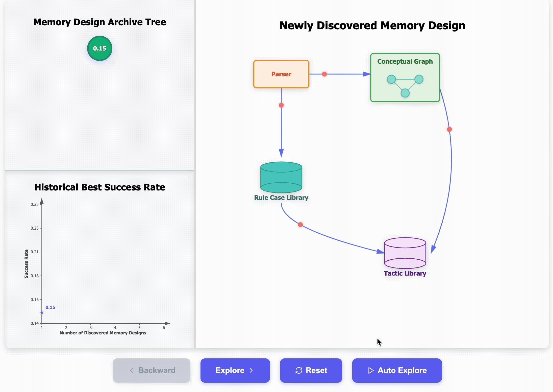Click the play triangle icon on Auto Explore
Image resolution: width=553 pixels, height=392 pixels.
click(371, 370)
